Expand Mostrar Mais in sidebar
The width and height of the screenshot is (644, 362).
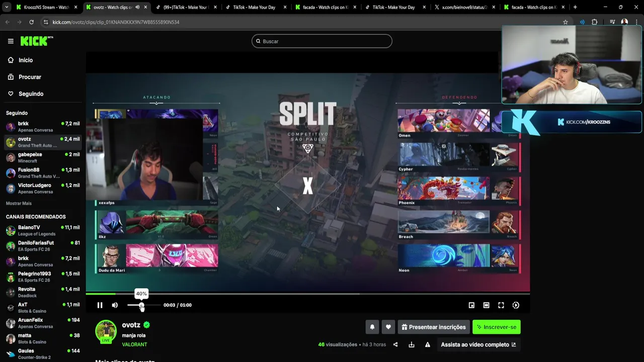[x=19, y=203]
